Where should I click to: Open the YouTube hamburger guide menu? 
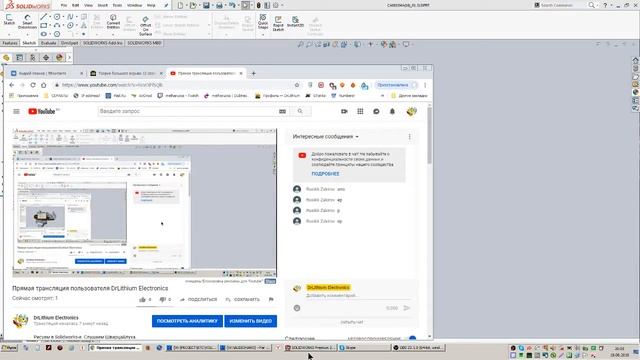tap(16, 111)
